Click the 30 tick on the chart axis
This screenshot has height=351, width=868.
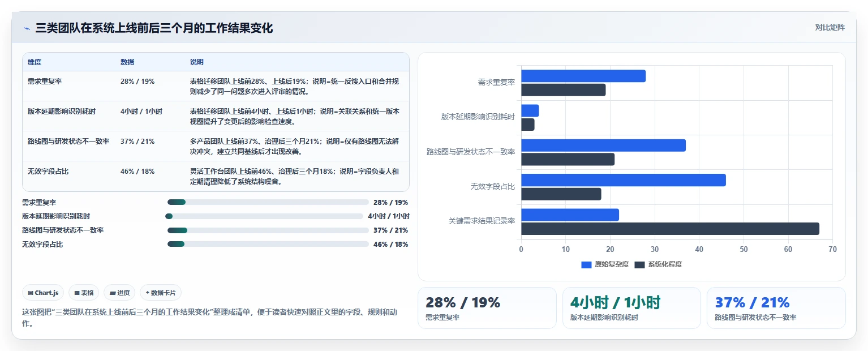point(654,250)
